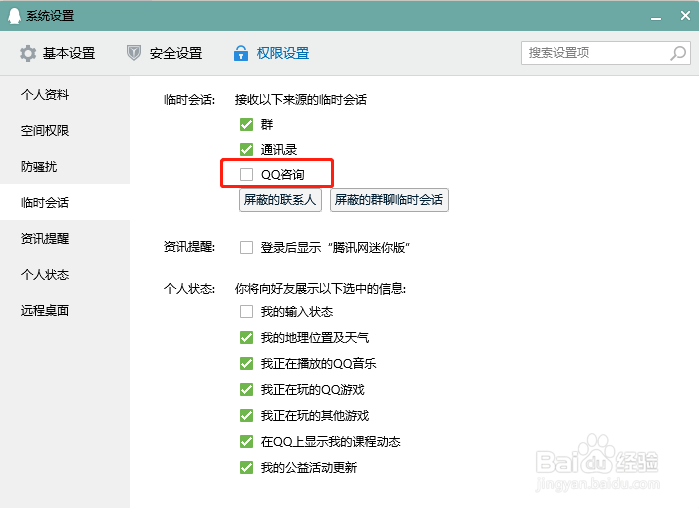Click 你将向好友展示以下选中的信息 text
This screenshot has height=508, width=699.
click(x=321, y=289)
